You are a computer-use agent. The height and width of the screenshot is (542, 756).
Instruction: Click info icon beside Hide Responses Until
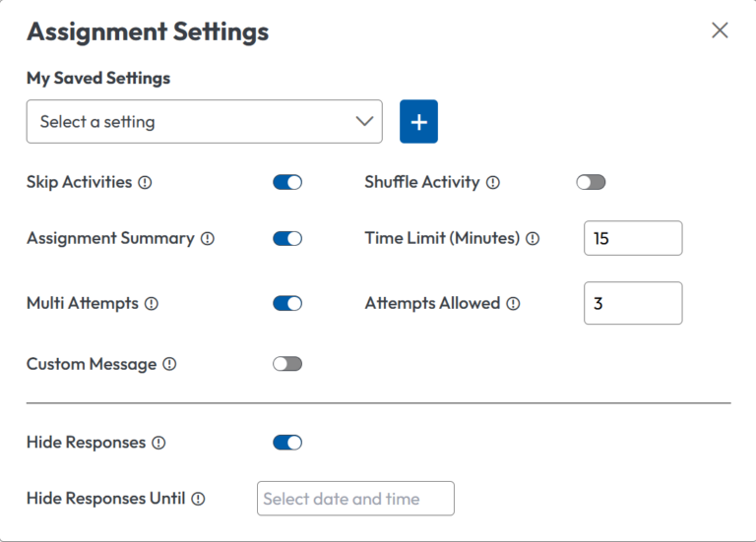(198, 499)
